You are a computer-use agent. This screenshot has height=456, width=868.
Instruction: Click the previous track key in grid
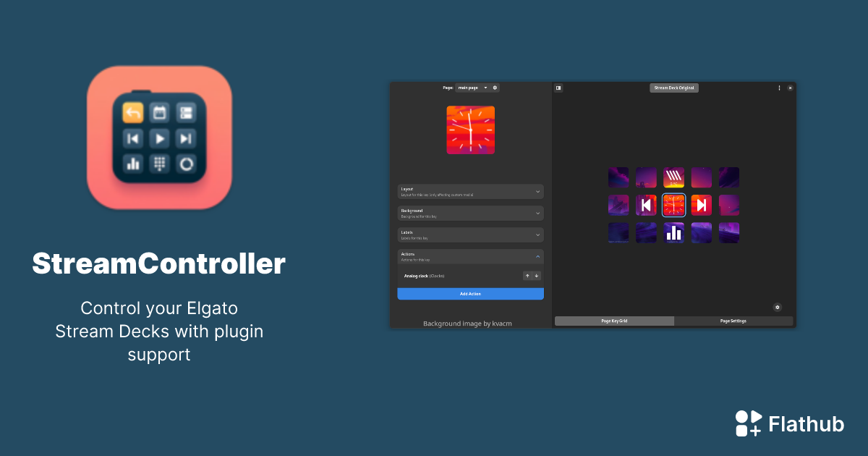(x=646, y=206)
